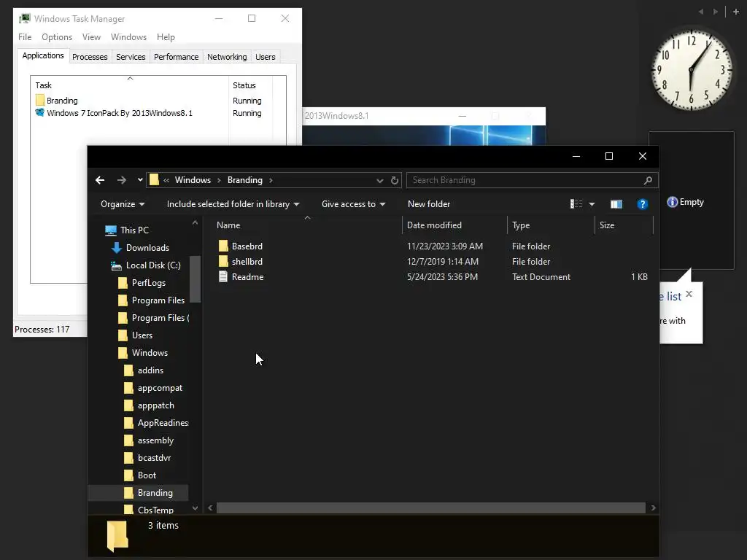Open the Organize dropdown menu
Screen dimensions: 747x560
point(123,204)
